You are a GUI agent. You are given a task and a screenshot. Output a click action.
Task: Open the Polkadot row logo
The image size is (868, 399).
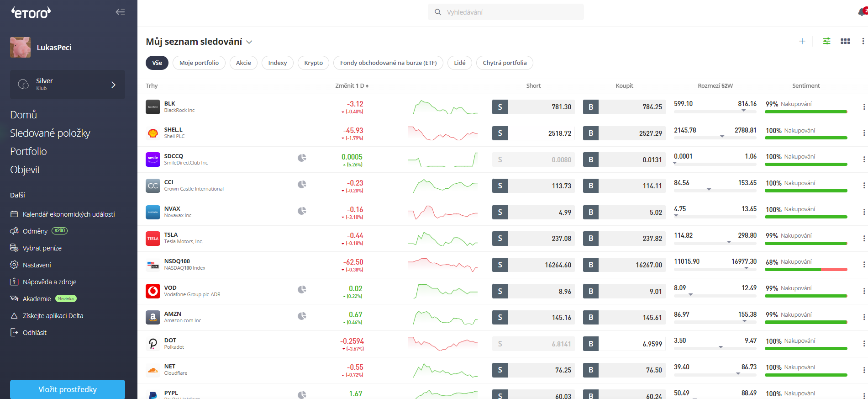click(153, 344)
